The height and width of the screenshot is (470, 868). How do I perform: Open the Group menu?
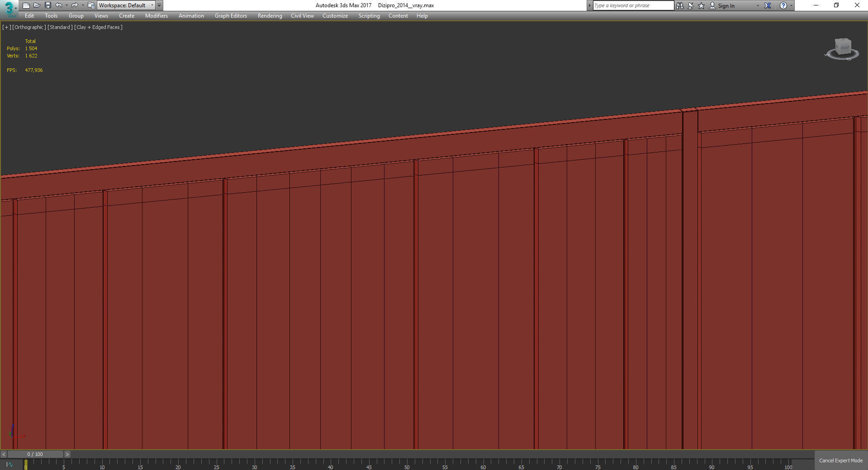coord(76,16)
